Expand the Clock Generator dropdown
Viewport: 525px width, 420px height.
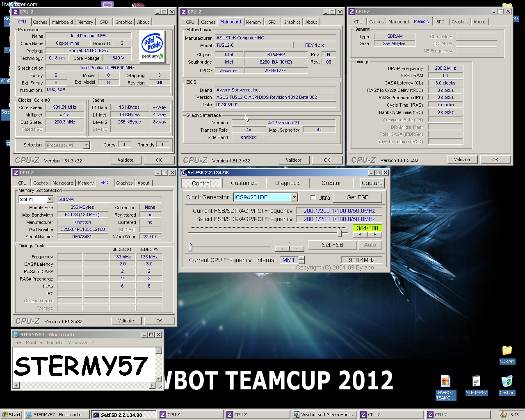pyautogui.click(x=294, y=197)
